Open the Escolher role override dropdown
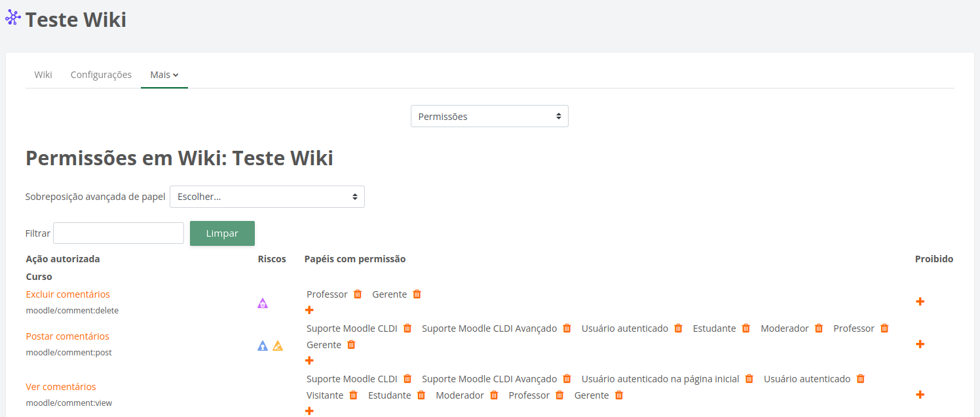The width and height of the screenshot is (980, 417). pyautogui.click(x=267, y=196)
